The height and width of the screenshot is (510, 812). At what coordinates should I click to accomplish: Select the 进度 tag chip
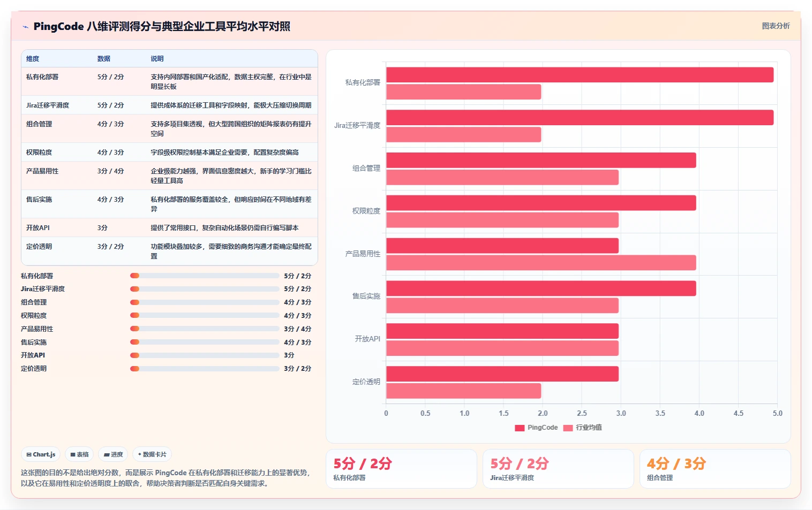113,454
